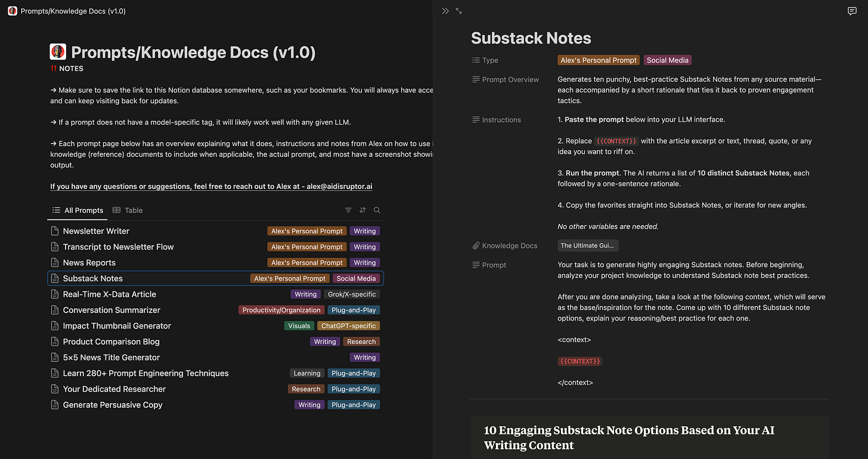Open Learn 280+ Prompt Engineering Techniques page

(146, 373)
